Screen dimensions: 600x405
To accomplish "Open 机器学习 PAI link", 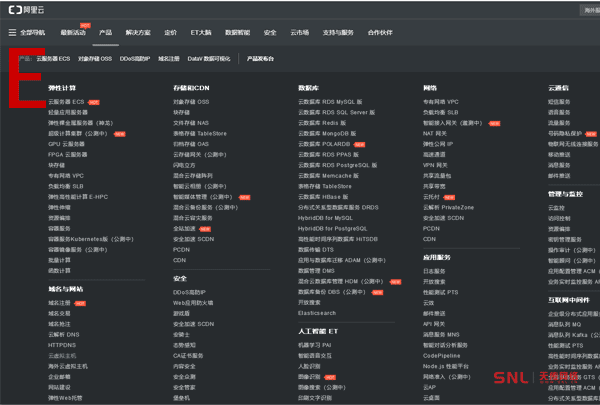I will click(x=315, y=345).
